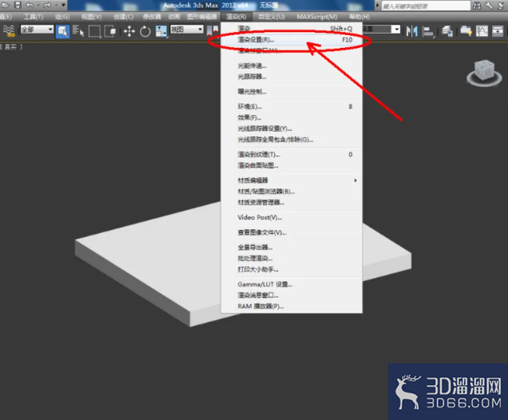
Task: Click the binoculars search icon
Action: click(477, 5)
